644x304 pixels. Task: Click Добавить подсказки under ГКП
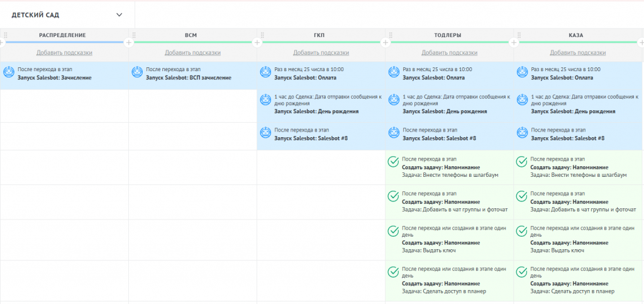pos(321,53)
